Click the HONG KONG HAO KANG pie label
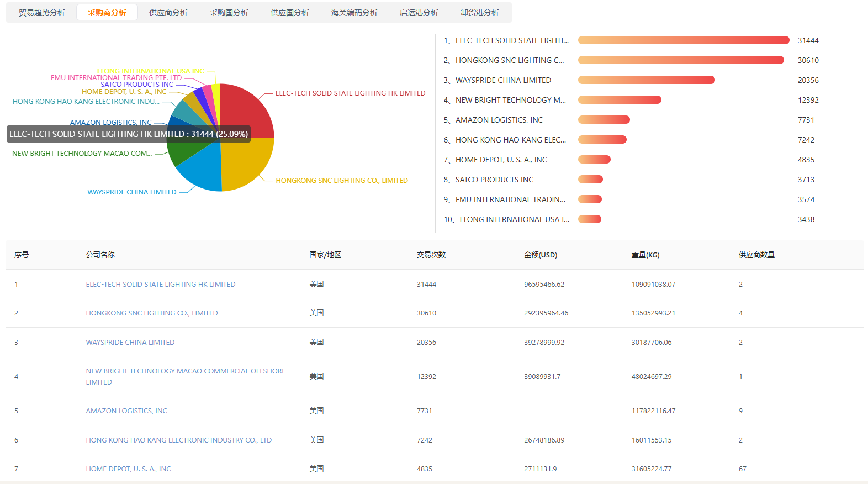 86,102
